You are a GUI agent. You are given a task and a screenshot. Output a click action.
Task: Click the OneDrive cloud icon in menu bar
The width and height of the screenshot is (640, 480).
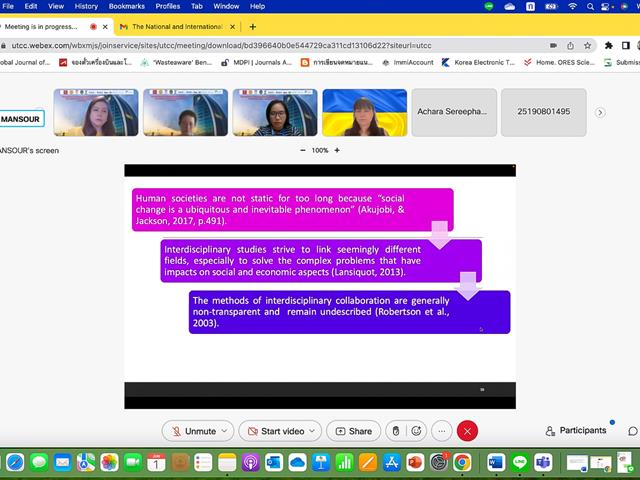coord(510,6)
